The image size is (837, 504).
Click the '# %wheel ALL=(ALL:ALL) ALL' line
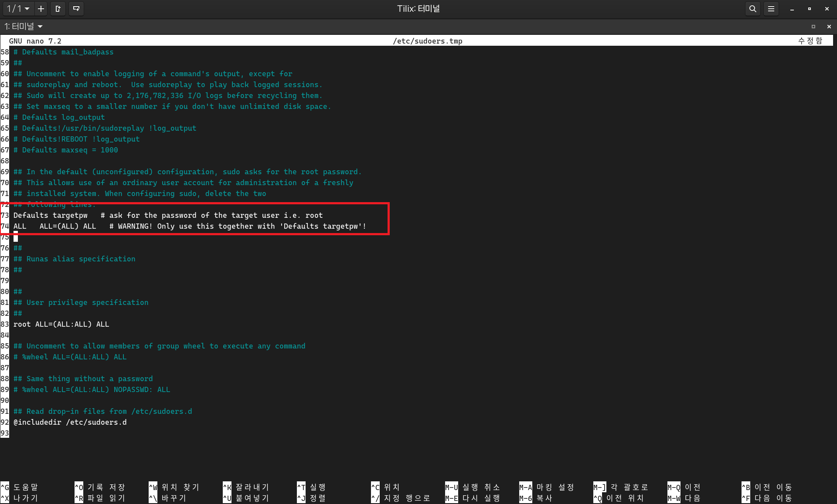(70, 357)
